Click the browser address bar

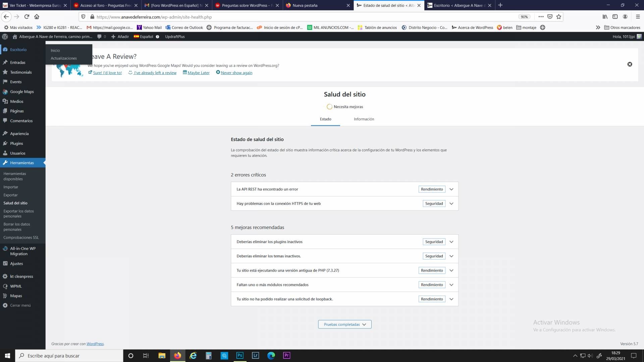pyautogui.click(x=302, y=17)
